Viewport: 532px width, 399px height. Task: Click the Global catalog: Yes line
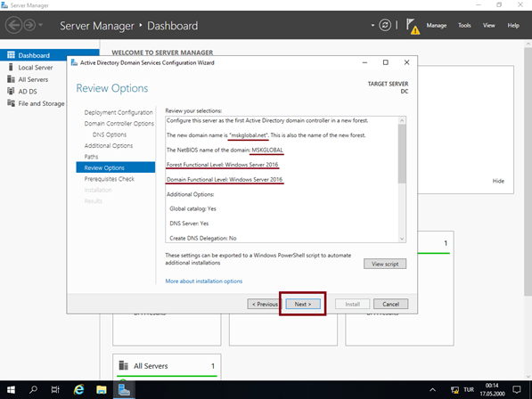pos(192,208)
